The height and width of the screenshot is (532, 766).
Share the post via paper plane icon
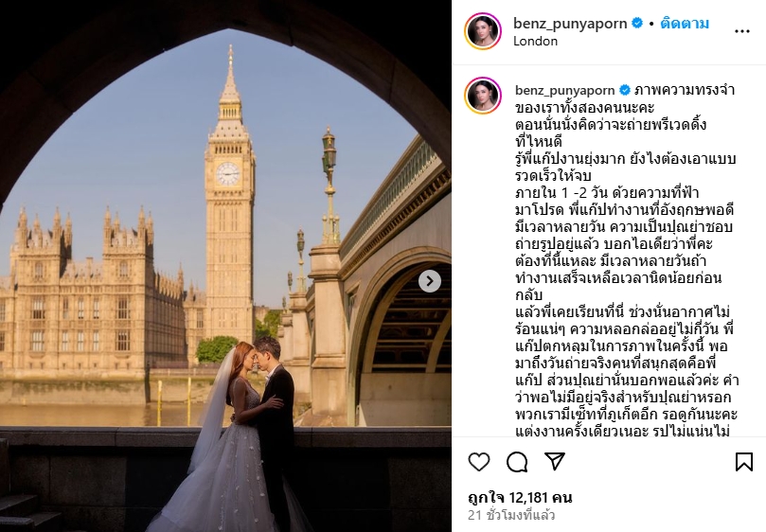click(555, 461)
